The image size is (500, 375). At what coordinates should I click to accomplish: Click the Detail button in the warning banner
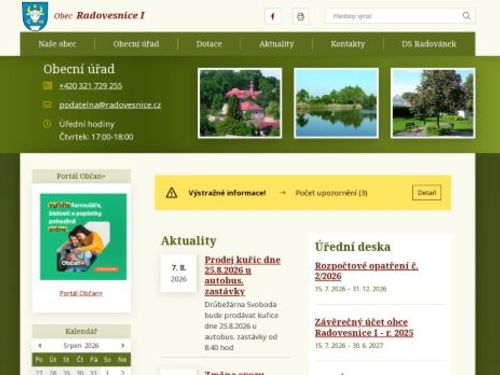pos(427,193)
